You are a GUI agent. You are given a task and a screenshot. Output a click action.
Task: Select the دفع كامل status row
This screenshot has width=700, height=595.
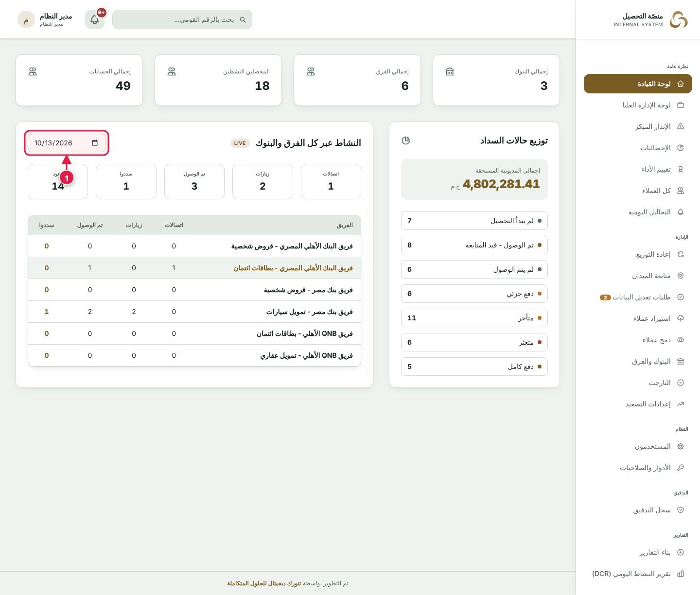click(x=474, y=367)
